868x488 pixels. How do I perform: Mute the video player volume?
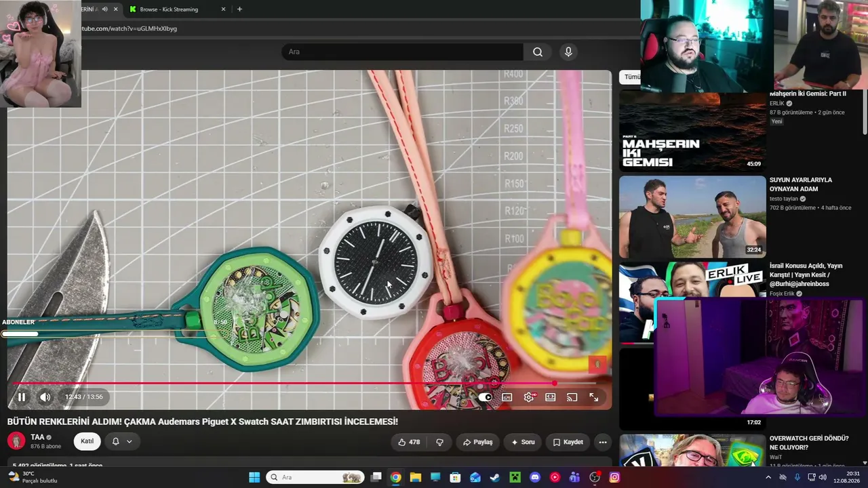click(45, 397)
